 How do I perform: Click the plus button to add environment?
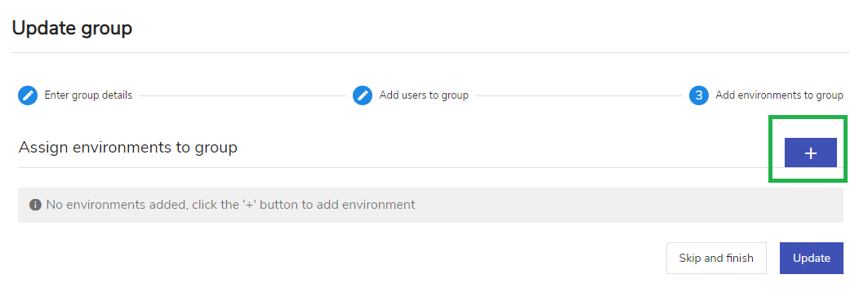pyautogui.click(x=810, y=153)
